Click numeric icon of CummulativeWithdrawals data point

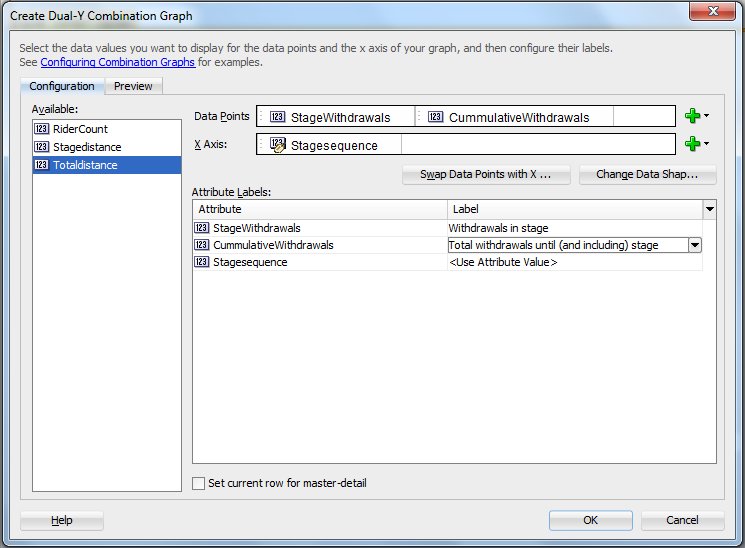click(x=435, y=117)
